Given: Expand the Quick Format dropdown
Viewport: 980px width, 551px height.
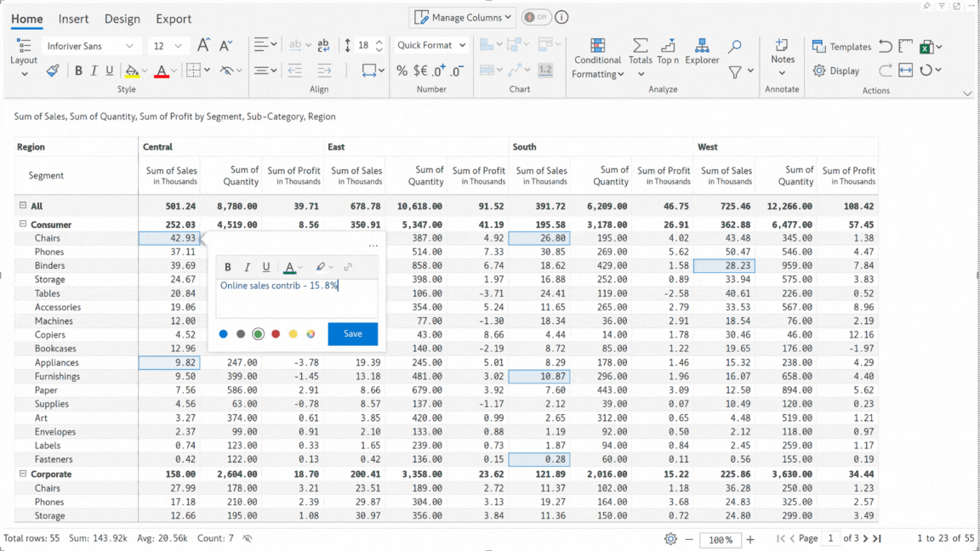Looking at the screenshot, I should tap(432, 45).
